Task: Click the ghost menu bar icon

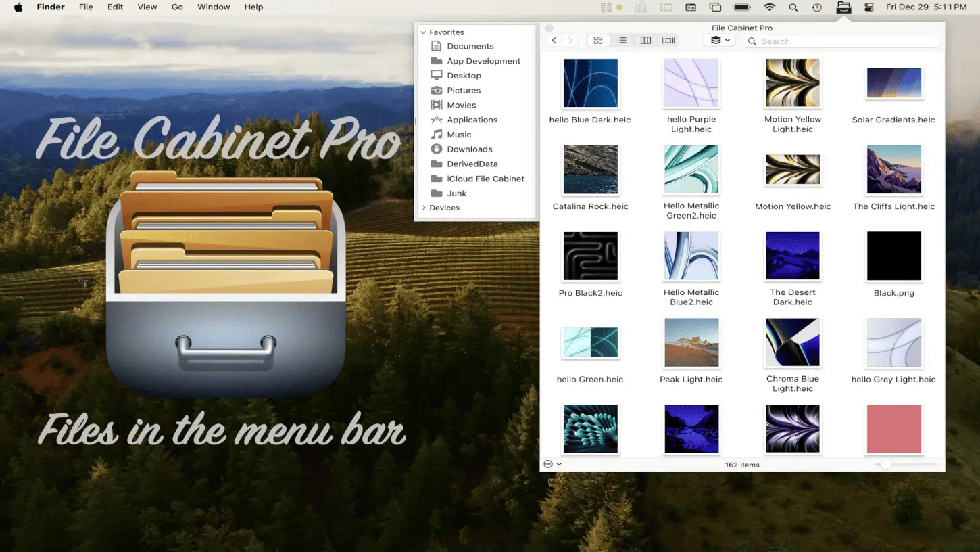Action: tap(640, 7)
